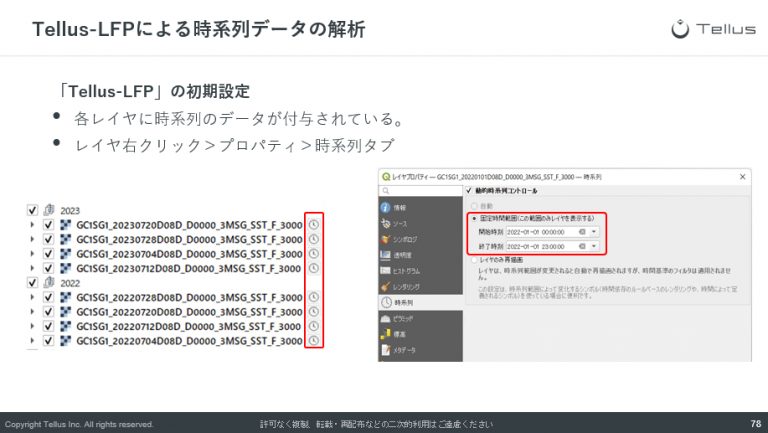Switch to the ヒストグラム tab
This screenshot has height=433, width=768.
click(x=421, y=271)
